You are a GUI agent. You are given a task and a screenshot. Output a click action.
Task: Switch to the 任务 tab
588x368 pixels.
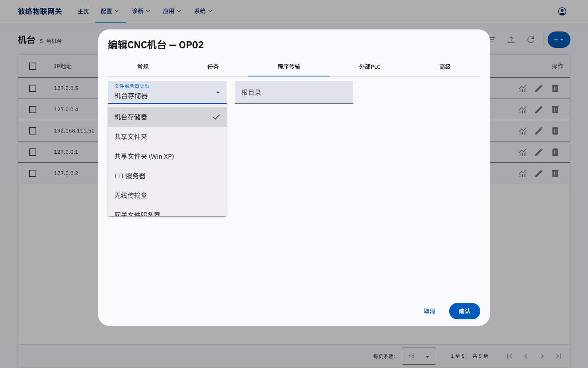213,67
